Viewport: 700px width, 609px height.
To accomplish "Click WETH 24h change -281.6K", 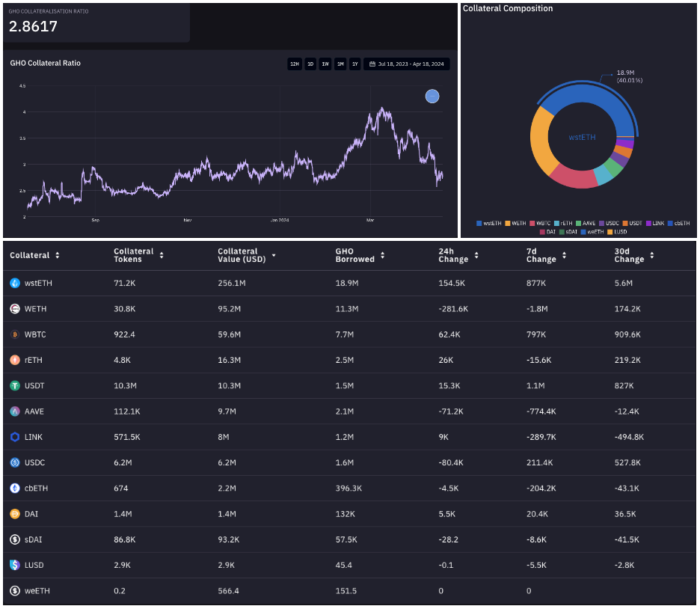I will (x=453, y=309).
